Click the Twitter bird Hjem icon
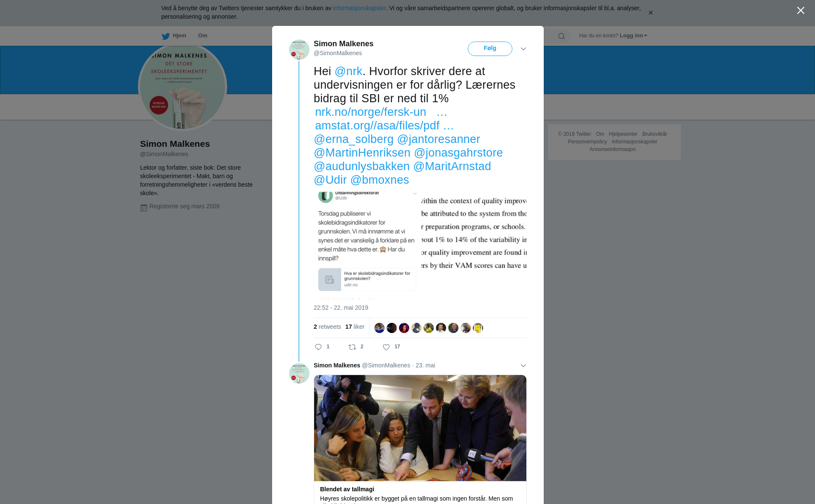Screen dimensions: 815x504 [166, 36]
